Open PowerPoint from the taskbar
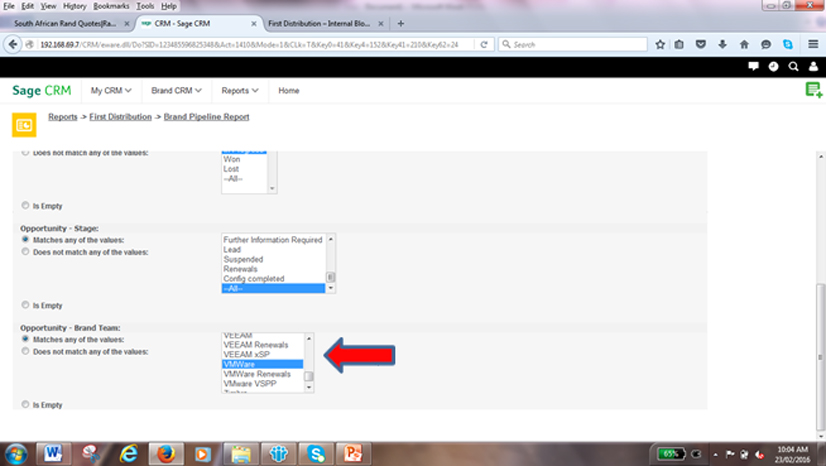 (353, 453)
